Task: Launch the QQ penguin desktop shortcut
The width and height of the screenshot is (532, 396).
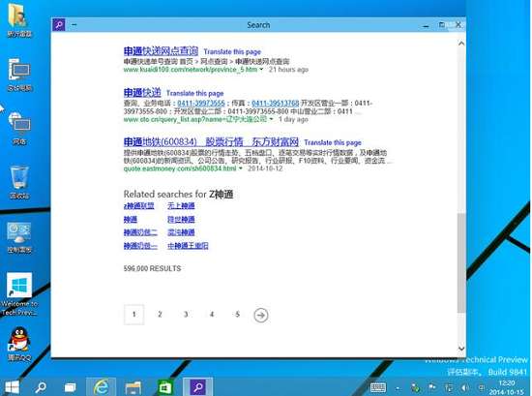Action: click(x=19, y=344)
